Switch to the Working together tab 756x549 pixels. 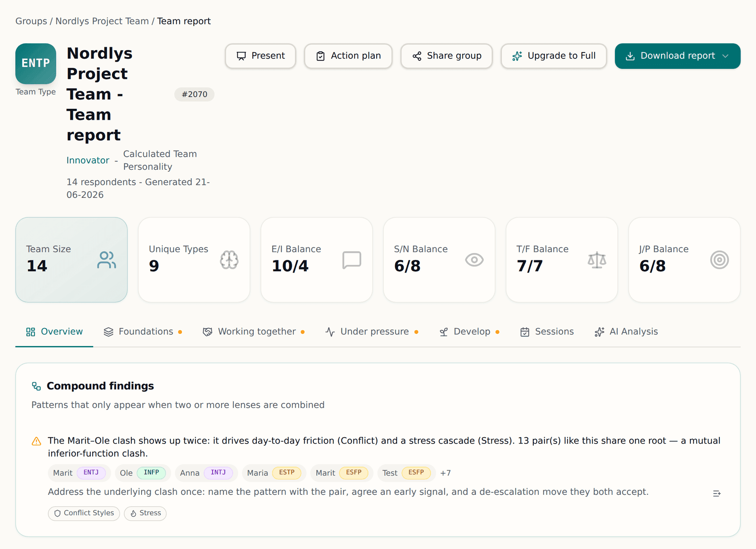[254, 332]
